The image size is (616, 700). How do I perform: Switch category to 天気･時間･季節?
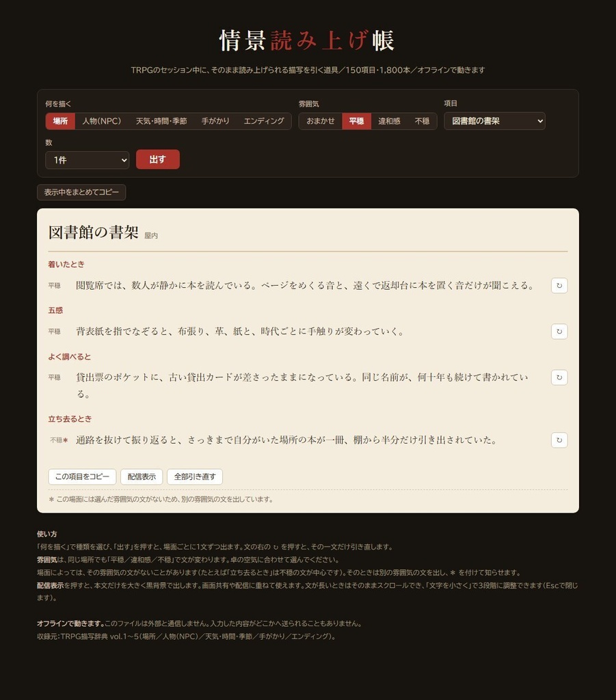pyautogui.click(x=161, y=121)
